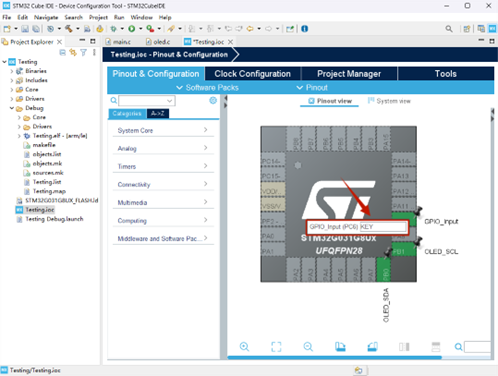Expand Middleware and Software Packs category
This screenshot has width=498, height=376.
[163, 238]
